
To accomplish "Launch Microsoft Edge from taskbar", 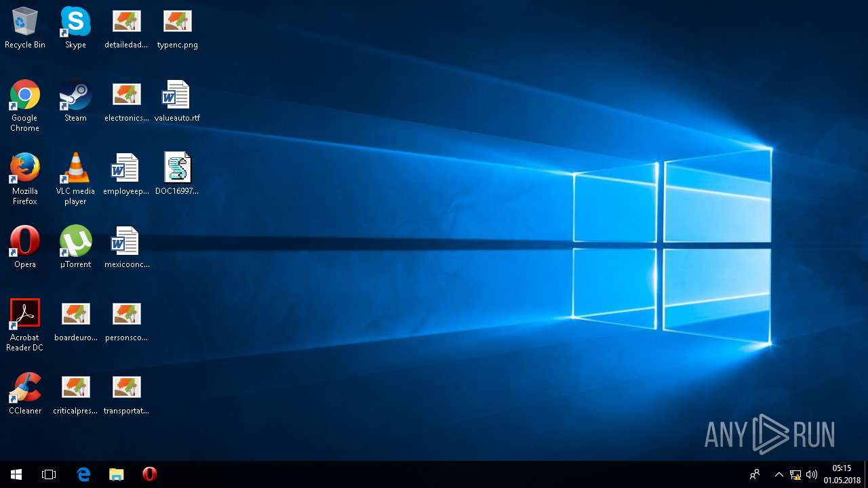I will click(83, 474).
